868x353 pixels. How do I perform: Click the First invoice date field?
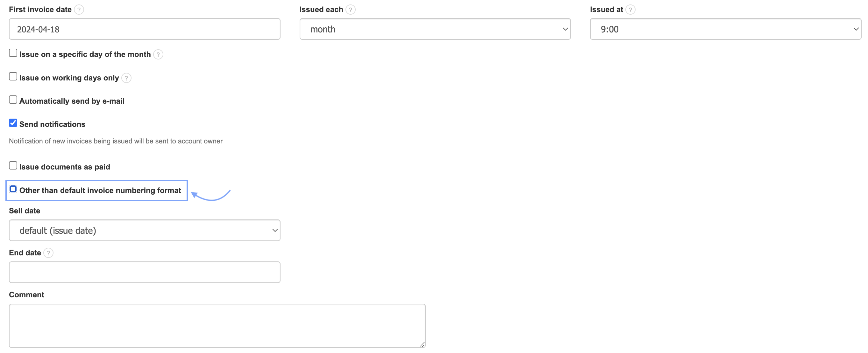pos(145,29)
